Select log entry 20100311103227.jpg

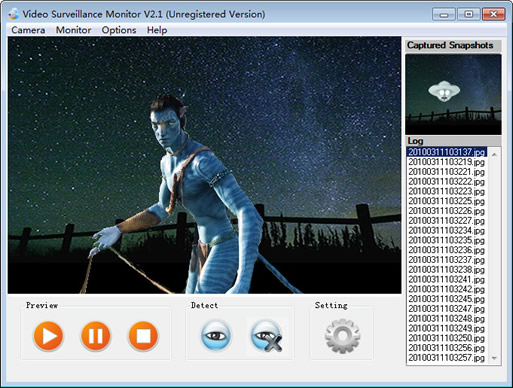(x=447, y=221)
